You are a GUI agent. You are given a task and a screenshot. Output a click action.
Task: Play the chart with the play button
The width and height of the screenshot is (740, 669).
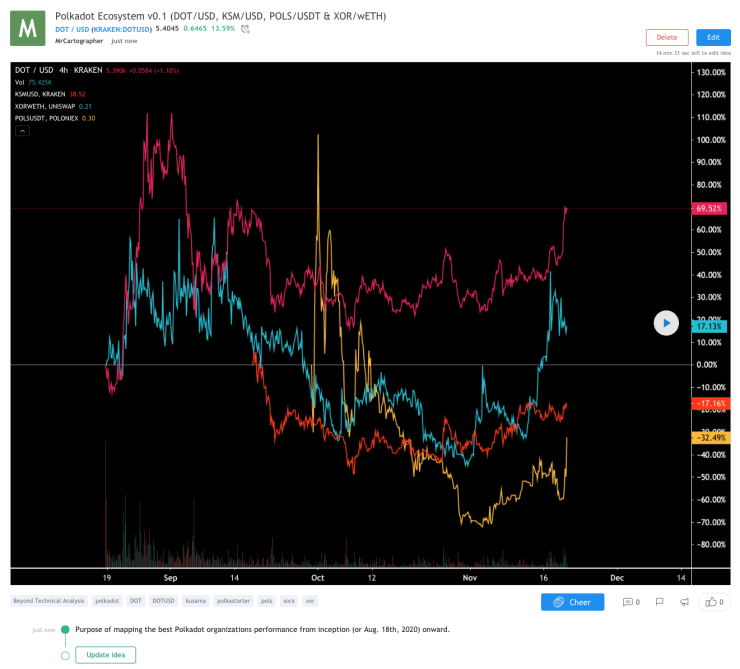tap(666, 323)
